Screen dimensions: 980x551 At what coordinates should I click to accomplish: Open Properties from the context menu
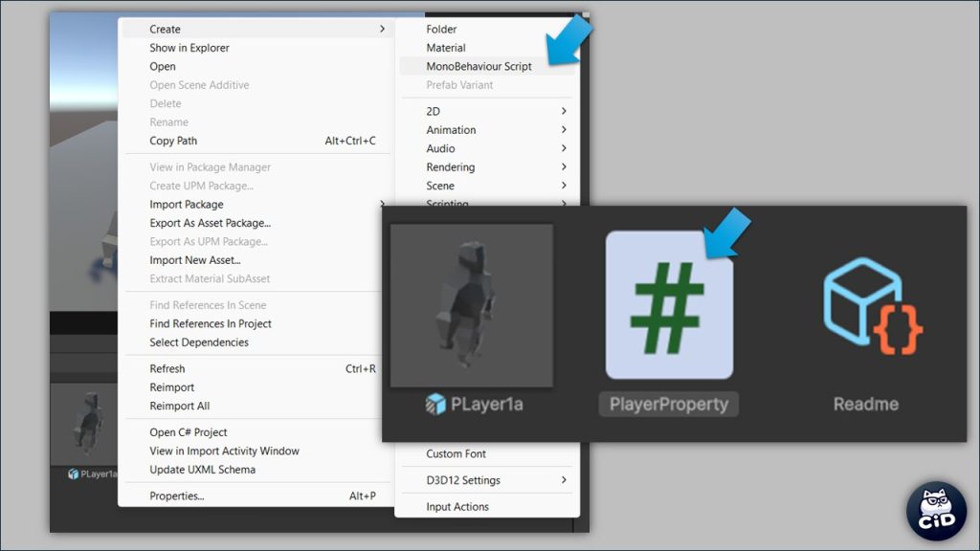tap(177, 496)
